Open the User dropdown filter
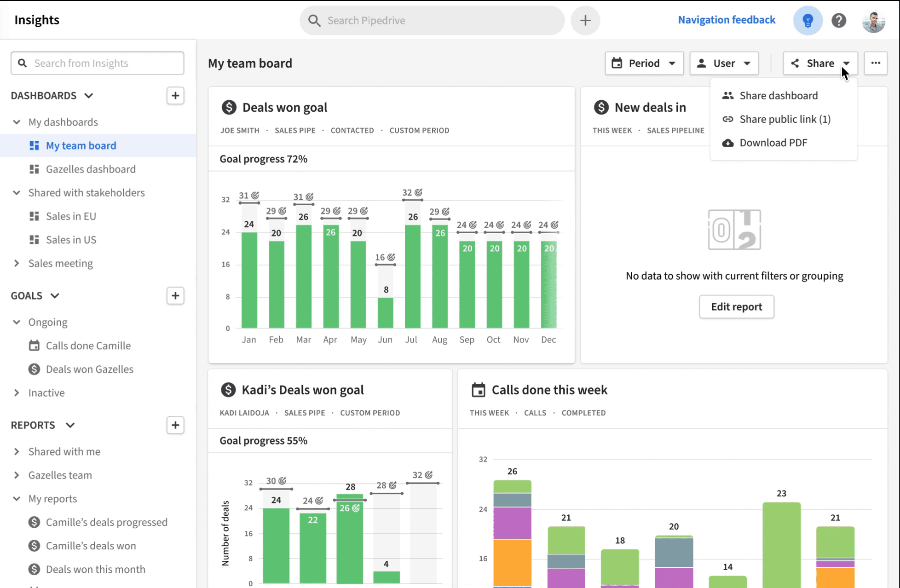This screenshot has height=588, width=900. (x=724, y=63)
